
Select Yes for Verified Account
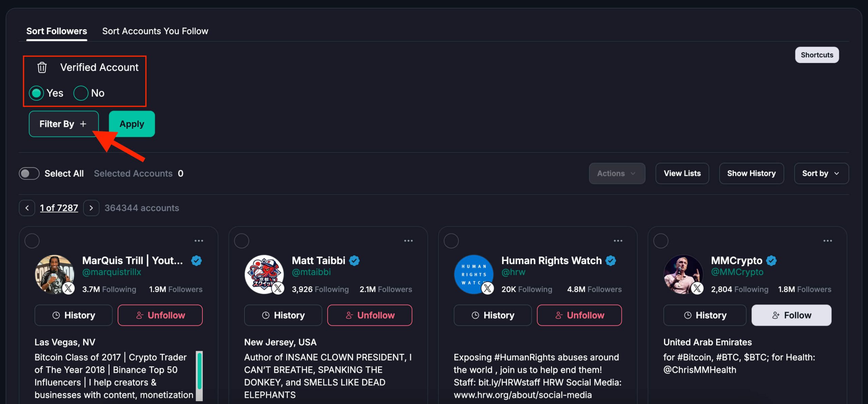pyautogui.click(x=36, y=93)
